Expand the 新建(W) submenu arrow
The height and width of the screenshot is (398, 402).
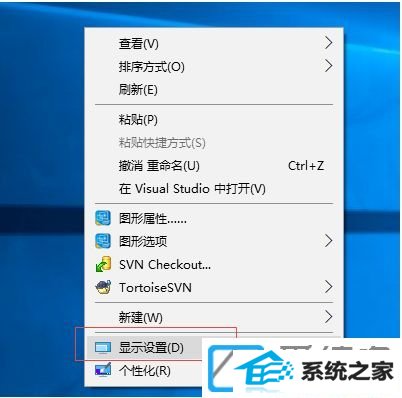pos(329,317)
